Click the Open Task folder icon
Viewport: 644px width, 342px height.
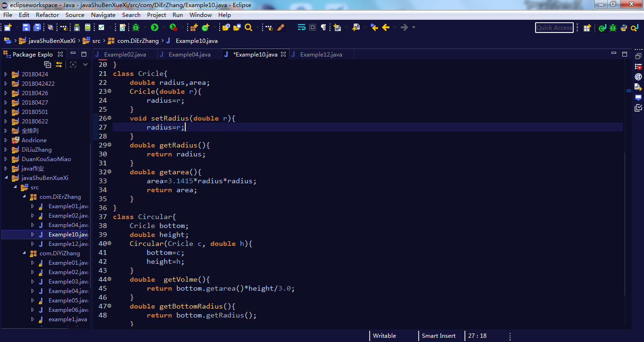click(x=237, y=27)
